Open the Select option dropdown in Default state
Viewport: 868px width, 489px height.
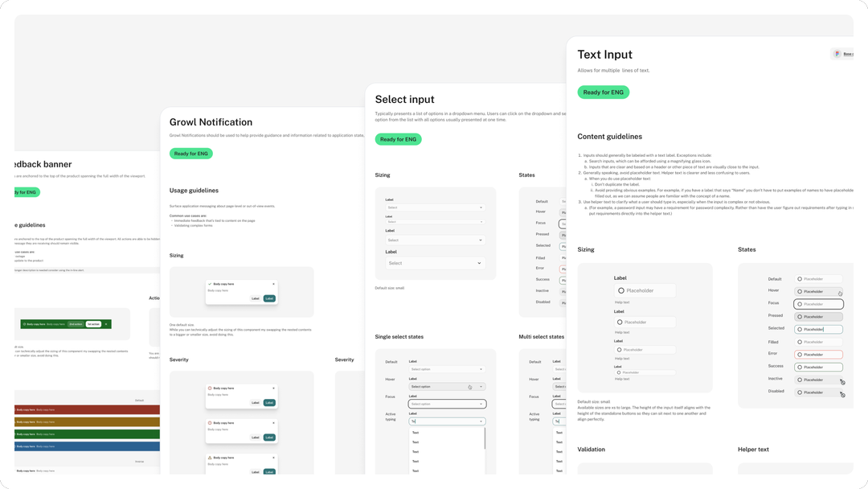click(448, 369)
